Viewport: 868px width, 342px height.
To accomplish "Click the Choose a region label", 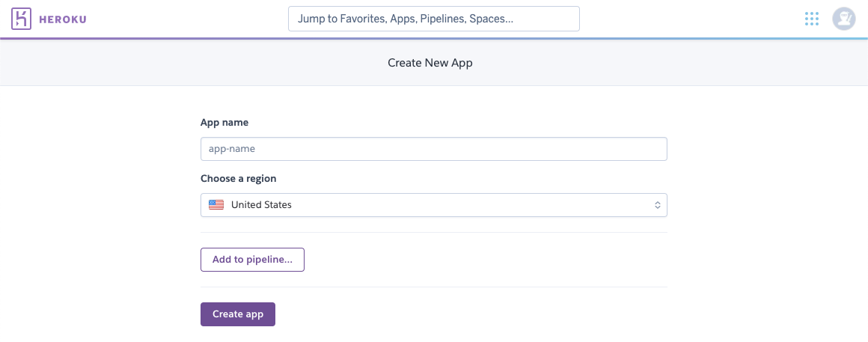I will click(x=238, y=179).
